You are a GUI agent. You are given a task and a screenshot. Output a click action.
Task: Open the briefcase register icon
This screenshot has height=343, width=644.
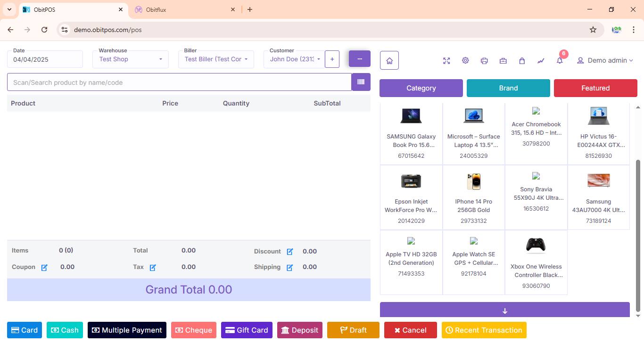(x=503, y=61)
